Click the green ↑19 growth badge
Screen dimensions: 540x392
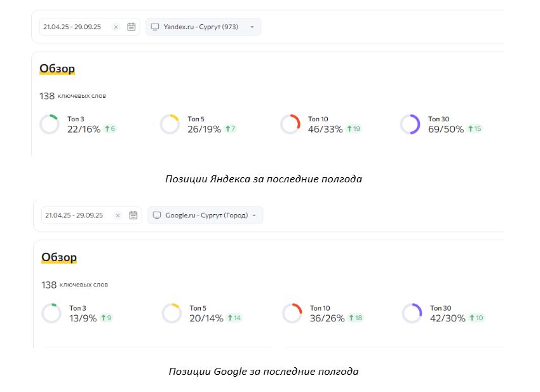click(354, 129)
